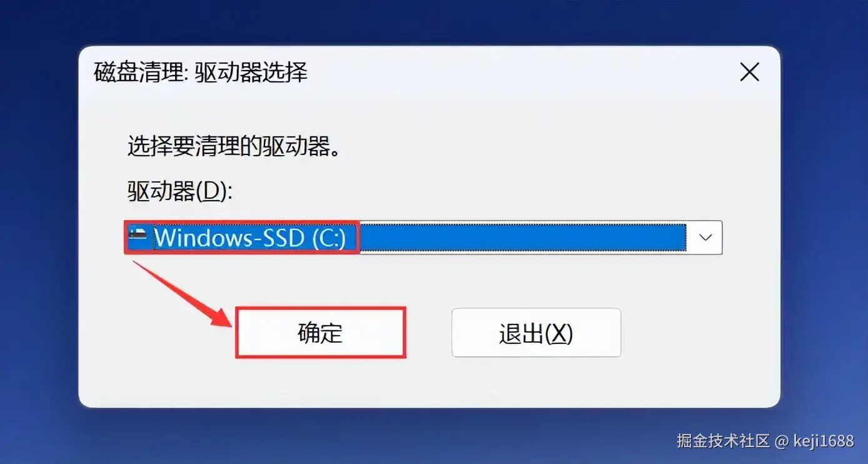Click the blue desktop background outside dialog

click(38, 250)
